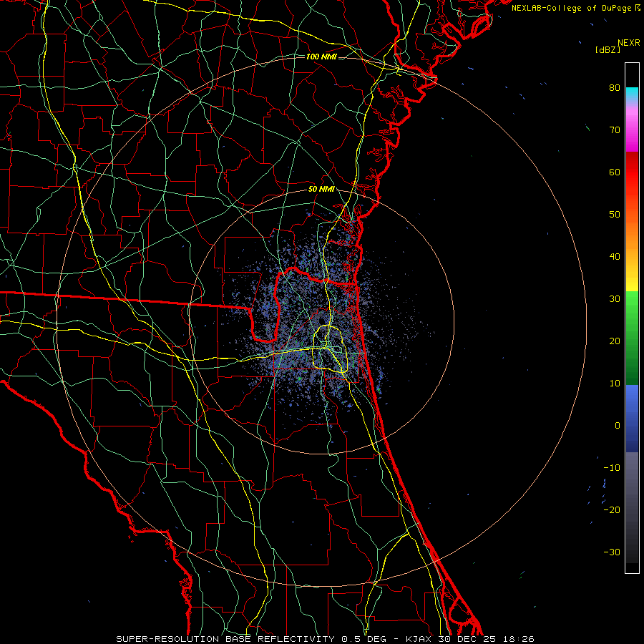Click the yellow beltway loop near radar center
This screenshot has width=644, height=644.
pos(331,349)
